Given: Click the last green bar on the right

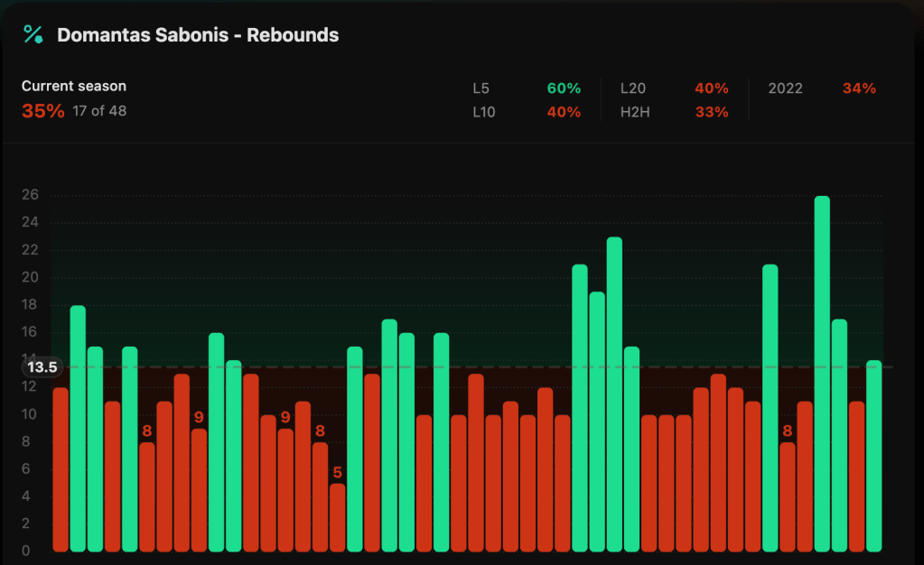Looking at the screenshot, I should click(x=873, y=456).
